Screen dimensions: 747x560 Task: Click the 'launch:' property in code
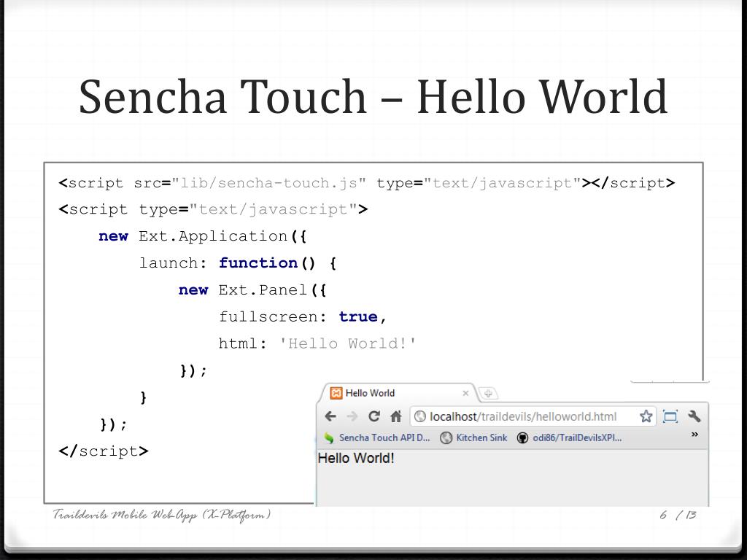point(173,262)
